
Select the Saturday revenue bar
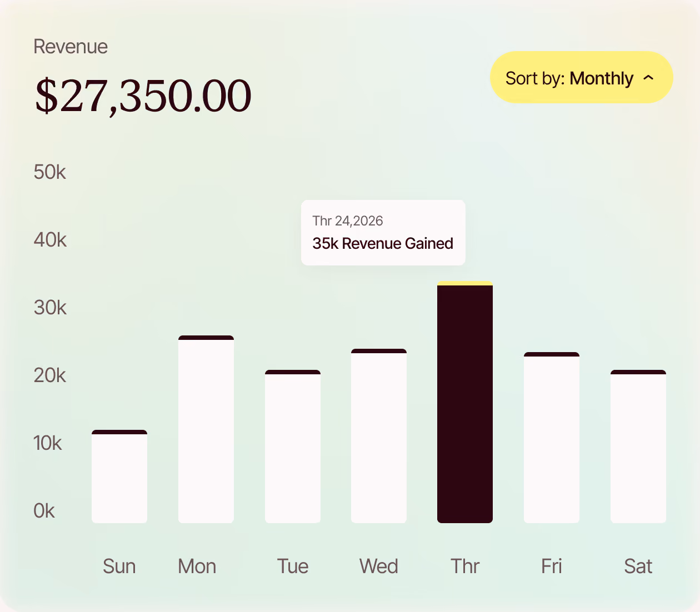(x=638, y=446)
